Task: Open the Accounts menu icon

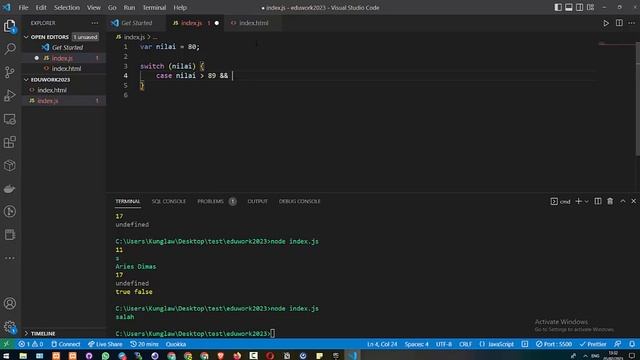Action: coord(10,303)
